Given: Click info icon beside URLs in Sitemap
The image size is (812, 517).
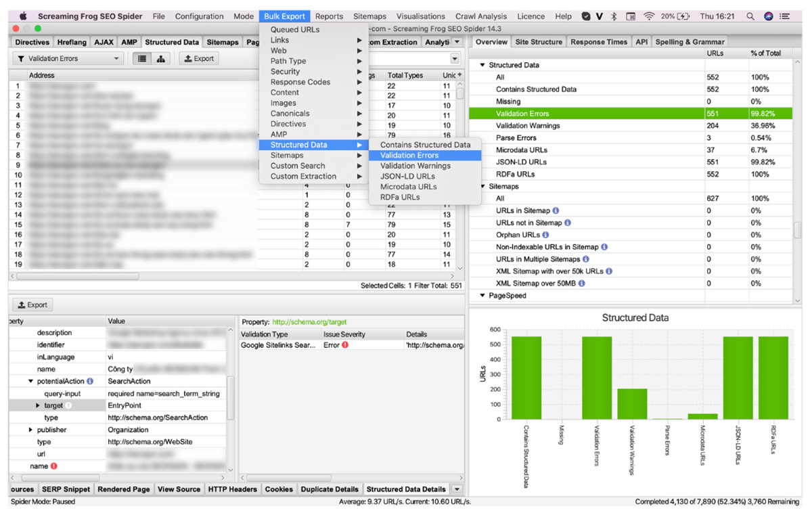Looking at the screenshot, I should (x=556, y=210).
